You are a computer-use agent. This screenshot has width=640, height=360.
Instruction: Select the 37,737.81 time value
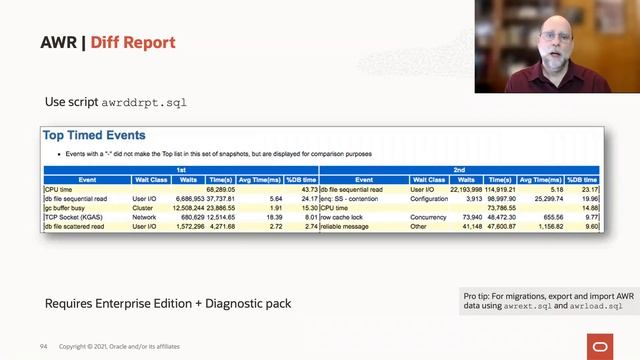tap(221, 199)
